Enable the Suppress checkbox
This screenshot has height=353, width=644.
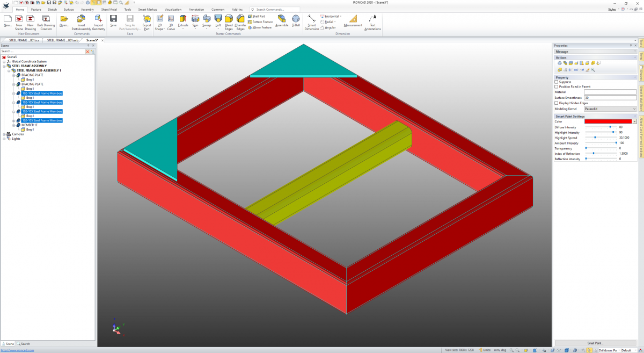click(557, 82)
